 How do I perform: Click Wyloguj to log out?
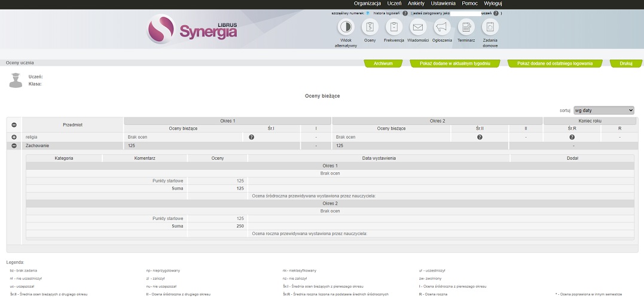[493, 3]
